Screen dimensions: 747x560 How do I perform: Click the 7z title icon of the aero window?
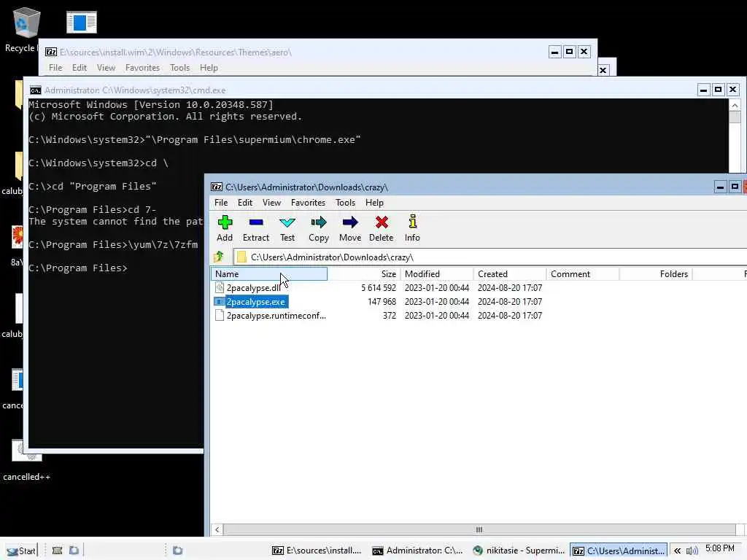pyautogui.click(x=51, y=52)
